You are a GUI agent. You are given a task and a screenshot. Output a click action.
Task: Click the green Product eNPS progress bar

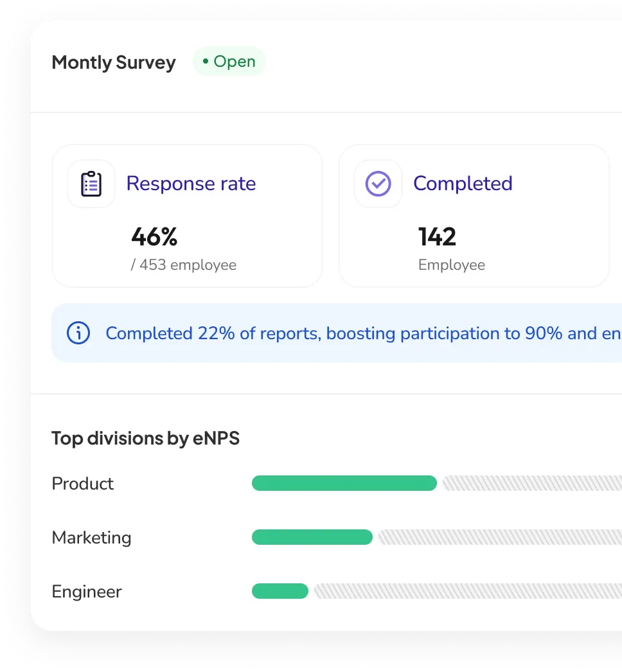(344, 483)
